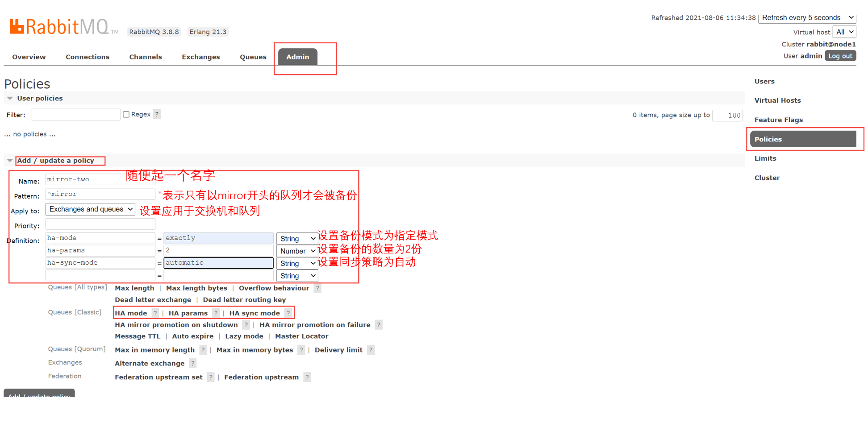Focus the page size field
The image size is (868, 427).
click(727, 116)
